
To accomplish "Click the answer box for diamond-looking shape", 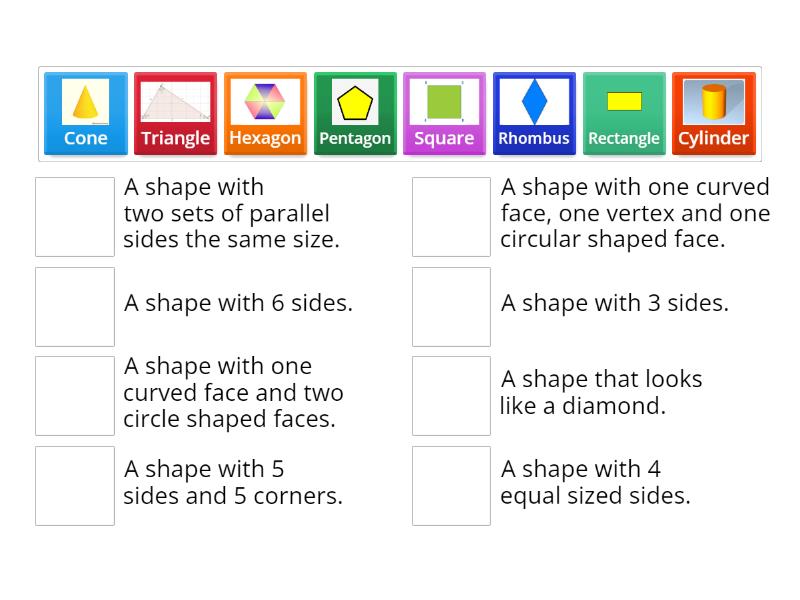I will coord(451,393).
